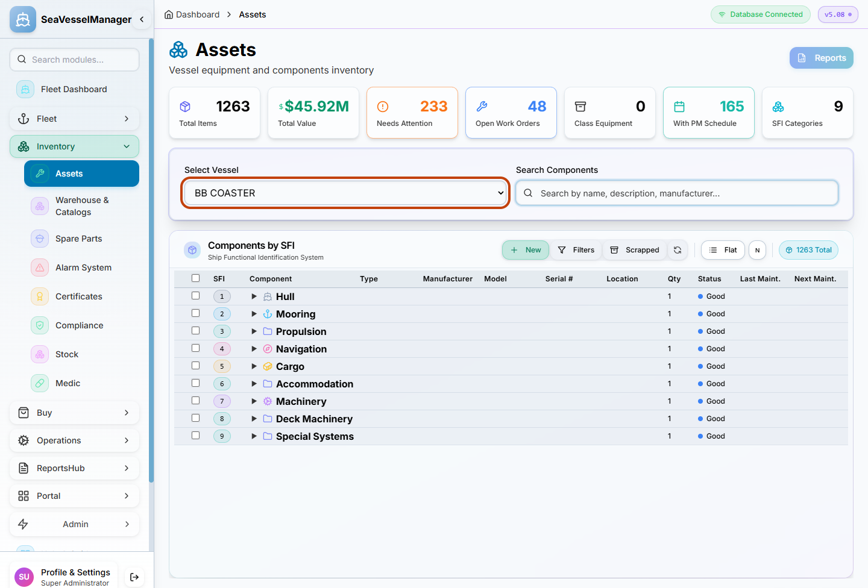The height and width of the screenshot is (588, 868).
Task: Open the Buy sidebar menu
Action: click(x=74, y=413)
